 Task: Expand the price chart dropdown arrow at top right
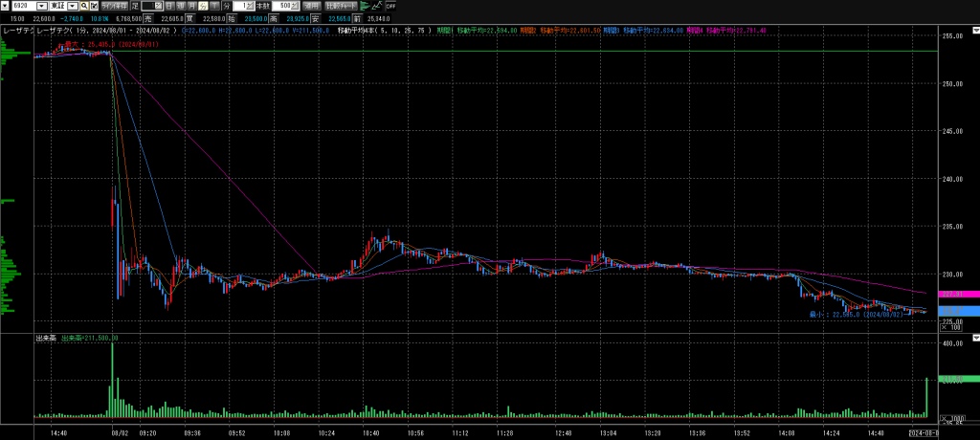(975, 30)
